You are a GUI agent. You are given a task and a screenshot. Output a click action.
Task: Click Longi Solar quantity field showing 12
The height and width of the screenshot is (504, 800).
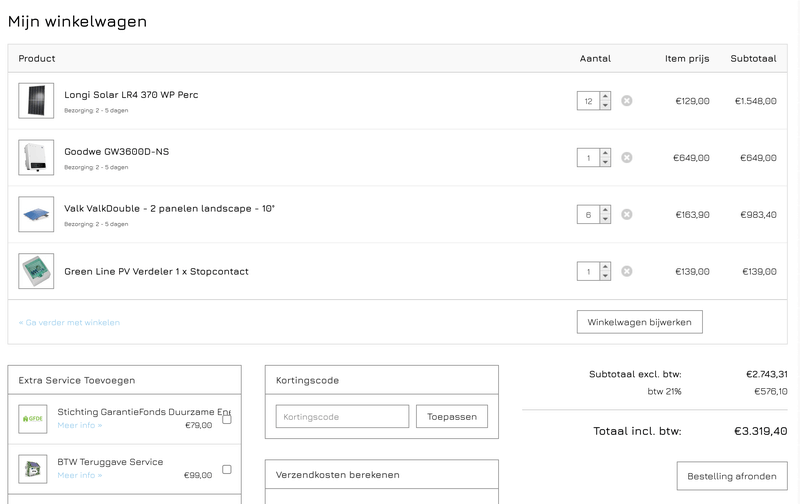[588, 101]
